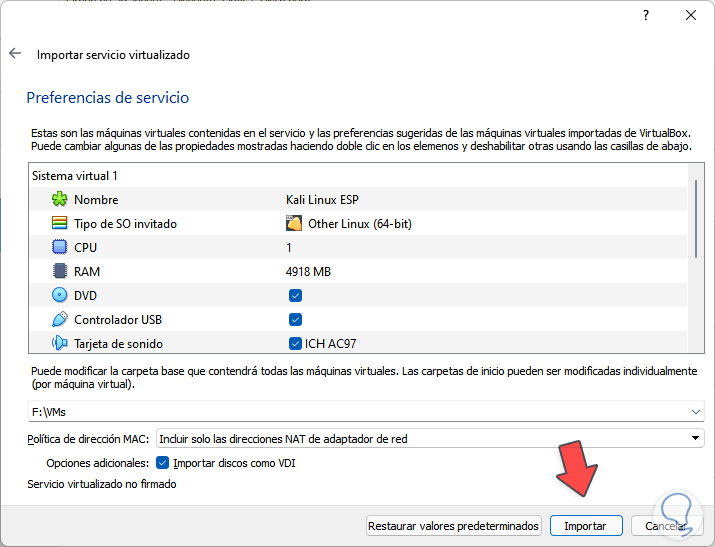Click the virtual system list scrollbar
The height and width of the screenshot is (547, 715).
[695, 219]
